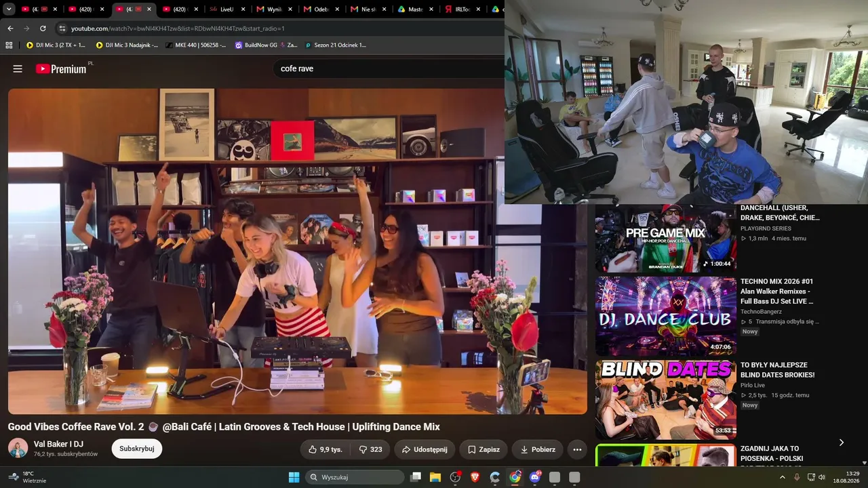Viewport: 868px width, 488px height.
Task: Show hidden system tray icons chevron
Action: coord(782,477)
